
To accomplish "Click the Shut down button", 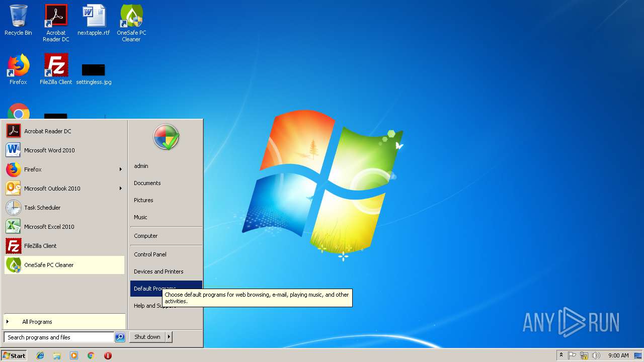I will (x=147, y=337).
